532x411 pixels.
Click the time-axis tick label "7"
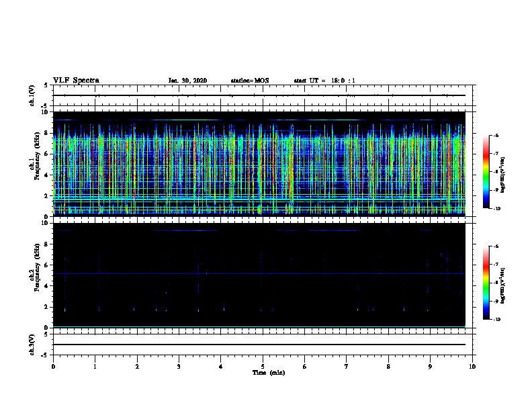347,366
